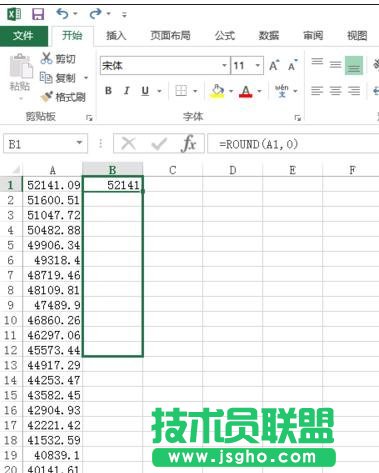Switch to the 审阅 (Review) tab
Viewport: 379px width, 473px height.
[313, 35]
